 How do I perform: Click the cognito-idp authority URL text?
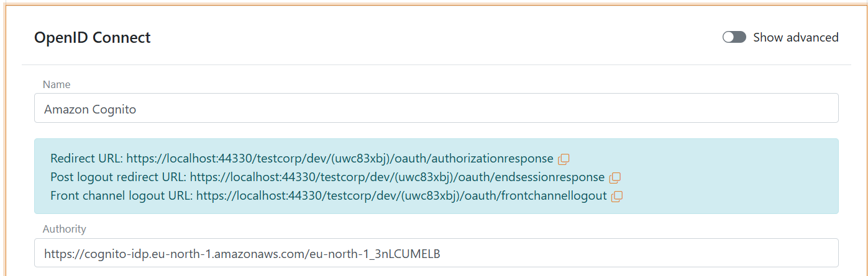point(242,254)
